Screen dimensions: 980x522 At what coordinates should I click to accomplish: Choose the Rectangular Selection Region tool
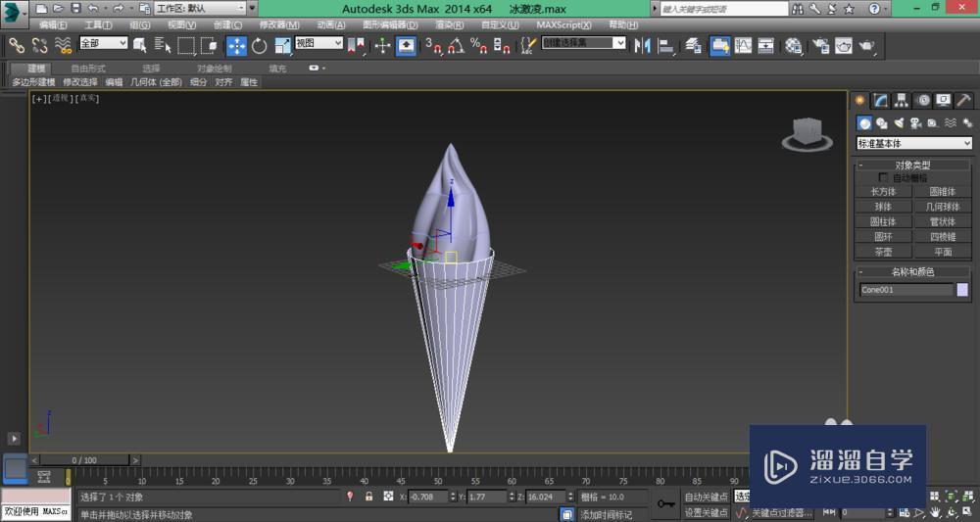pos(185,45)
